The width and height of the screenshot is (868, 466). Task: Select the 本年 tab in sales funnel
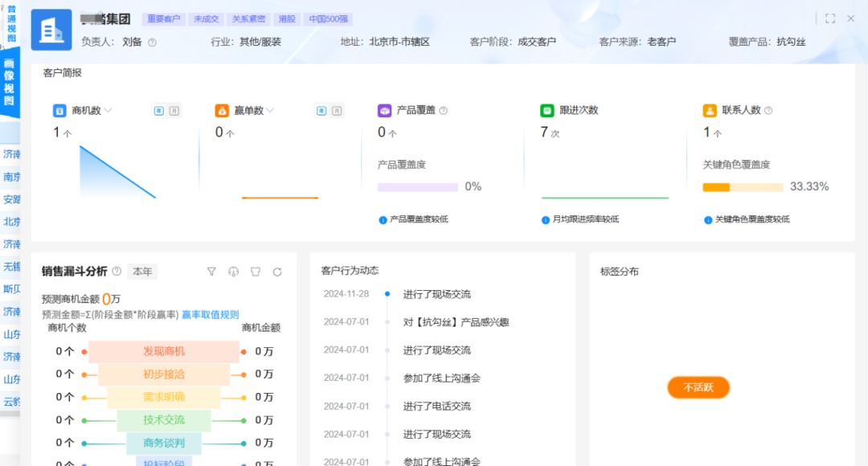point(142,272)
